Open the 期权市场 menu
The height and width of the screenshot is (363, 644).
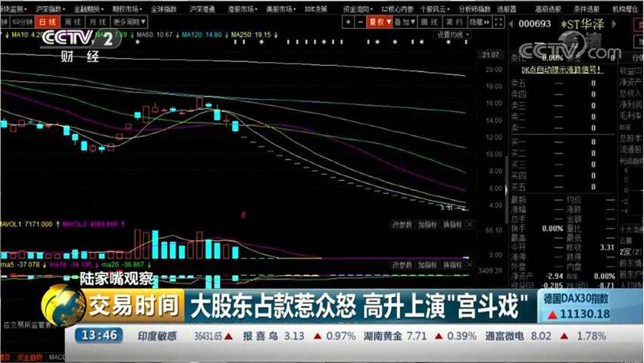(127, 8)
